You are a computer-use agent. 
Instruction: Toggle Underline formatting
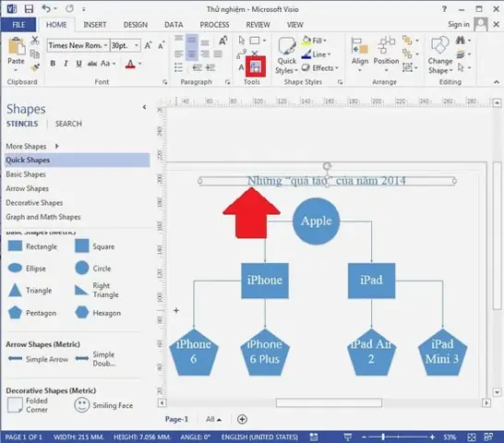coord(78,64)
